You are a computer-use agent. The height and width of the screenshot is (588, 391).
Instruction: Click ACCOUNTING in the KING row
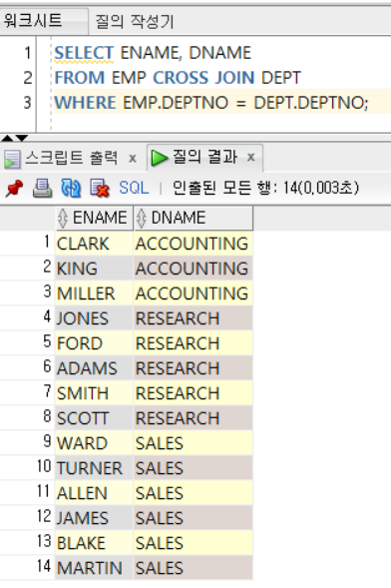[194, 269]
